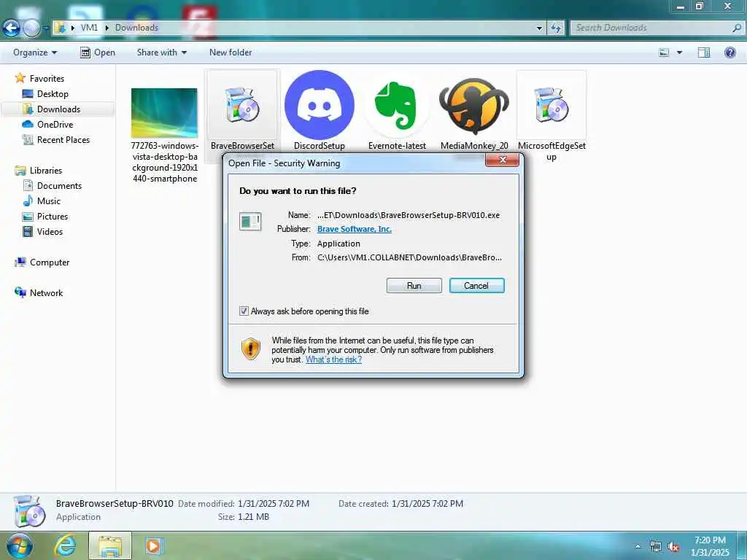Open the Help question mark icon

(x=729, y=52)
